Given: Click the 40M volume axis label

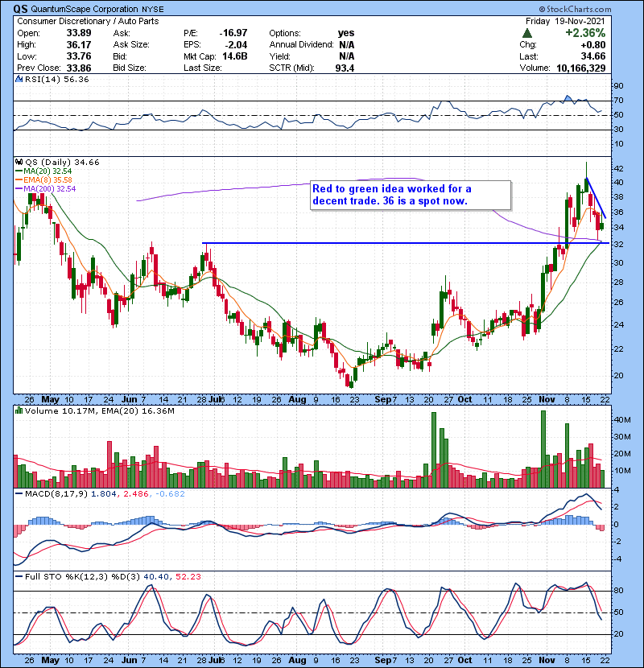Looking at the screenshot, I should 621,419.
